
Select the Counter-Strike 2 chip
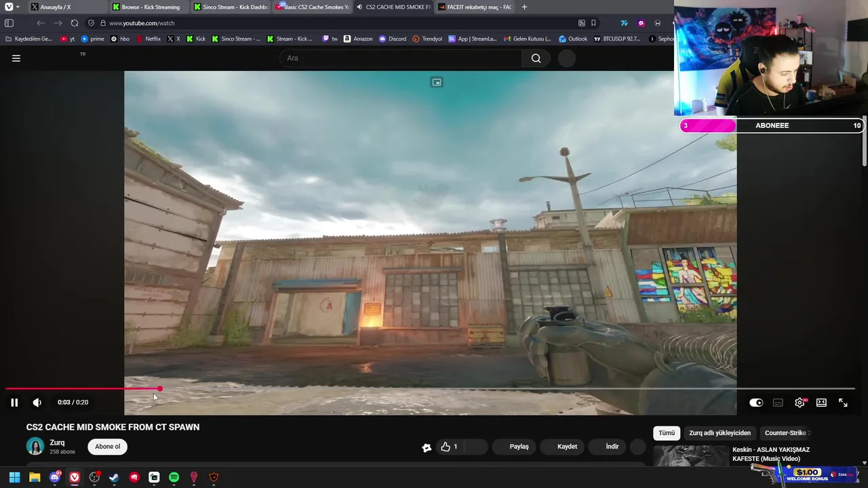pyautogui.click(x=787, y=433)
